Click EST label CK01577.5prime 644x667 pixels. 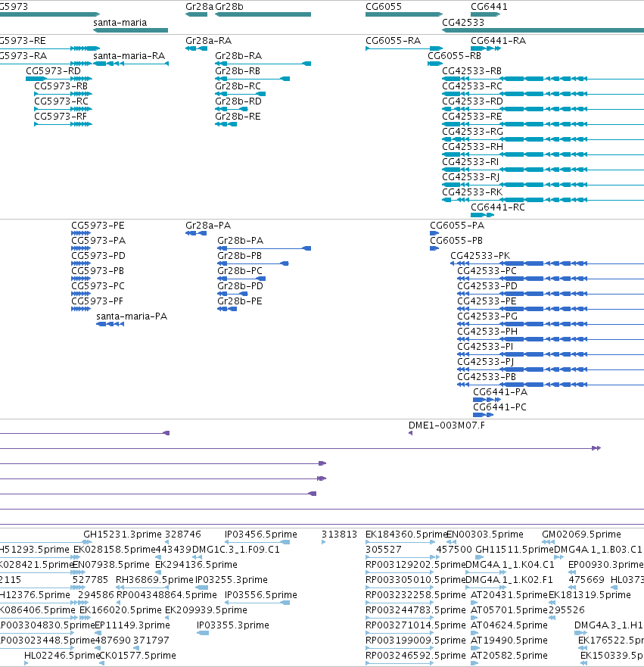point(138,656)
